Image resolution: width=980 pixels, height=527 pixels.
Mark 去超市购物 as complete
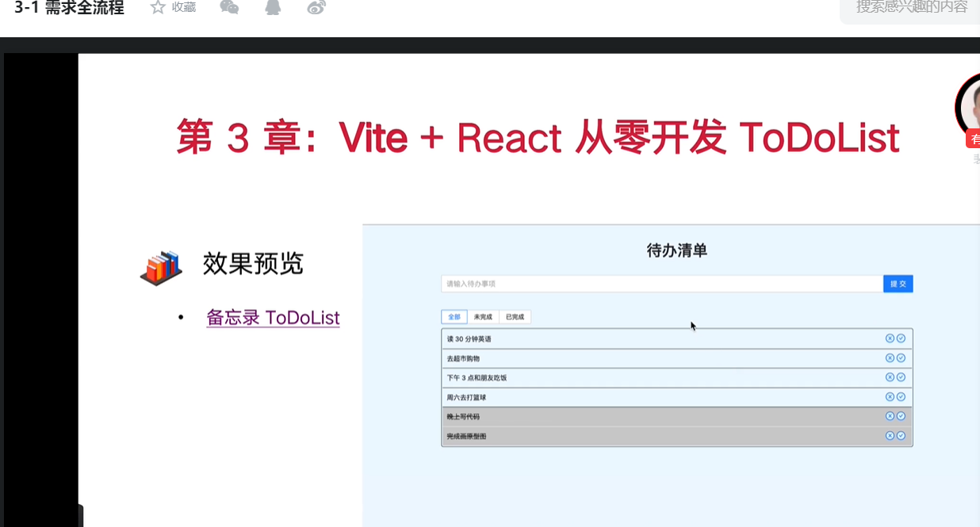click(901, 358)
